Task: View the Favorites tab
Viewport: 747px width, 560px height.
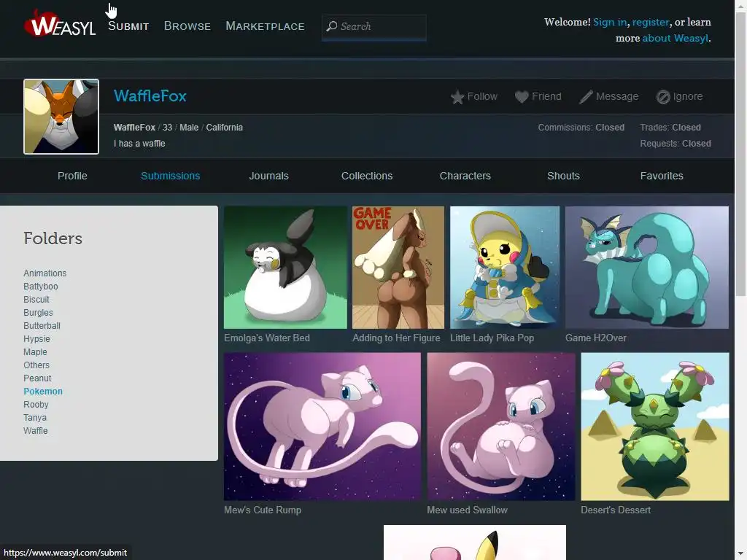Action: click(662, 176)
